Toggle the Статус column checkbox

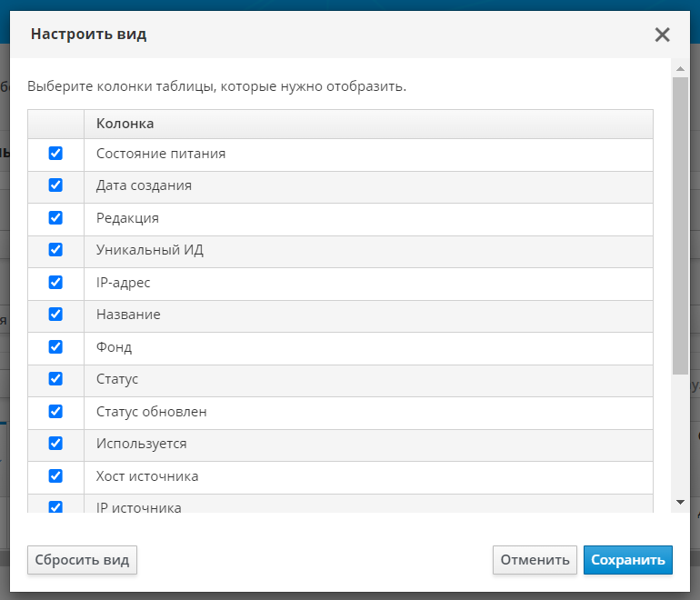click(55, 379)
